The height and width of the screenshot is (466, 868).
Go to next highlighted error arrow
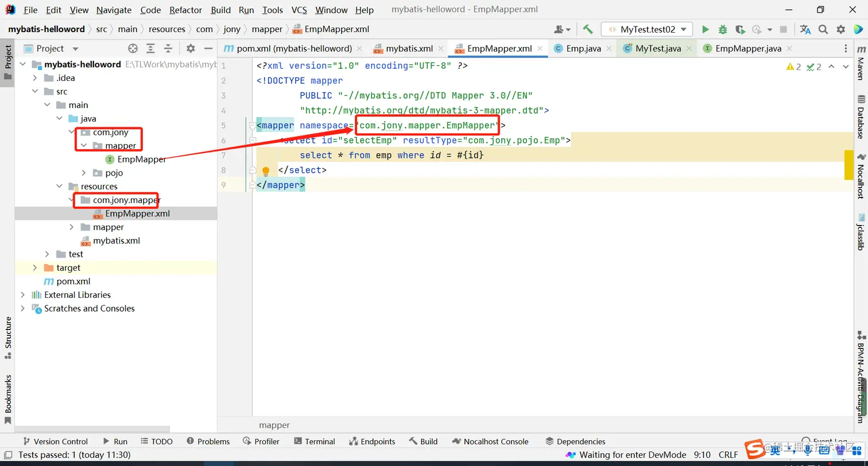coord(846,67)
